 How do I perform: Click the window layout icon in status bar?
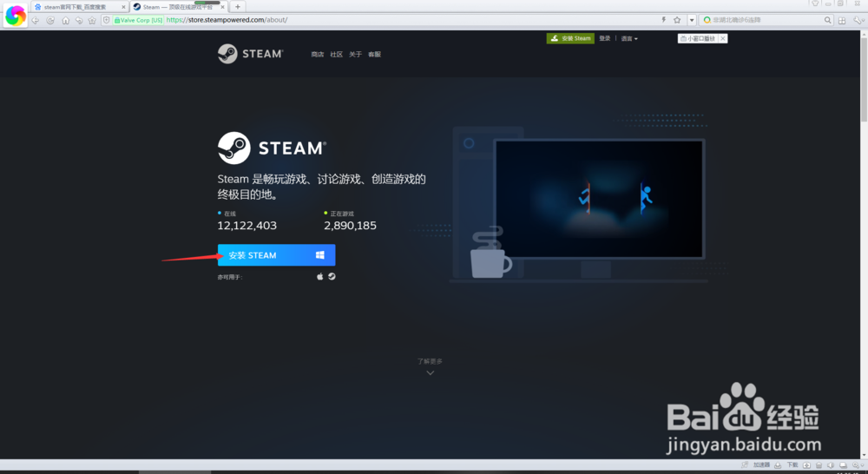(843, 465)
